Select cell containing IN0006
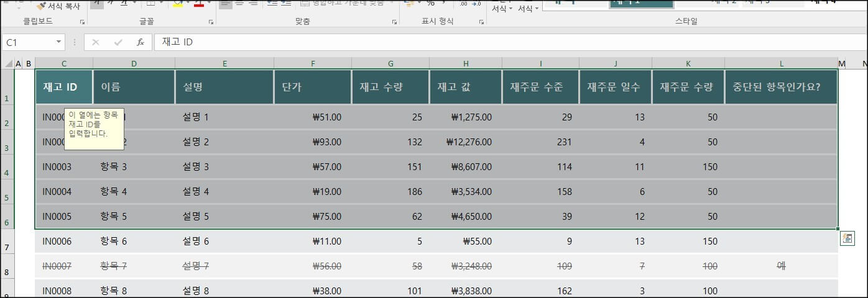Viewport: 868px width, 298px height. click(64, 241)
